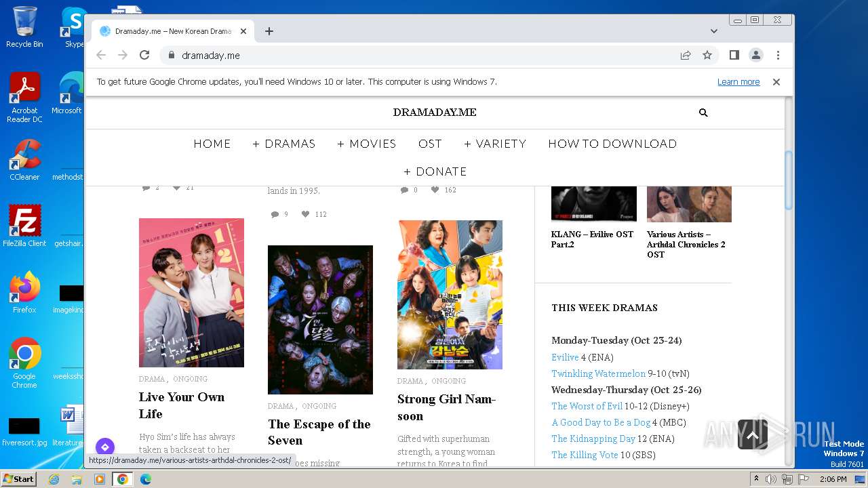This screenshot has width=868, height=488.
Task: Click A Good Day to Be a Dog link
Action: pos(601,422)
